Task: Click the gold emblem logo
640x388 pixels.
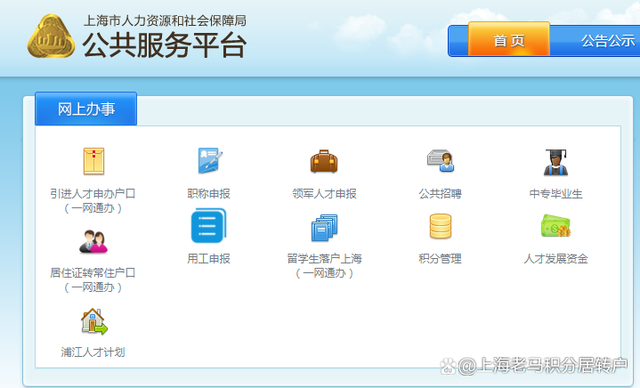Action: 51,36
